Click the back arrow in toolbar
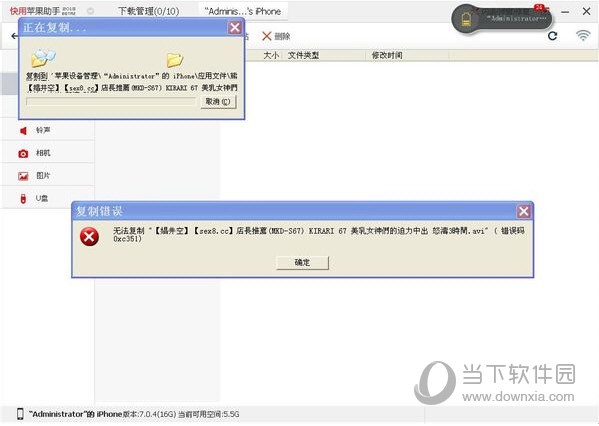Viewport: 599px width, 426px height. [x=14, y=36]
